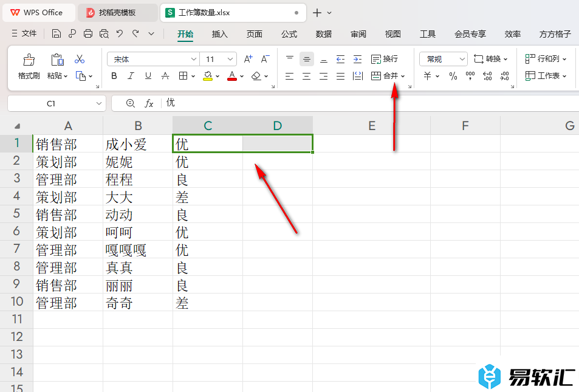Viewport: 579px width, 392px height.
Task: Open new tab with plus button
Action: pyautogui.click(x=317, y=13)
